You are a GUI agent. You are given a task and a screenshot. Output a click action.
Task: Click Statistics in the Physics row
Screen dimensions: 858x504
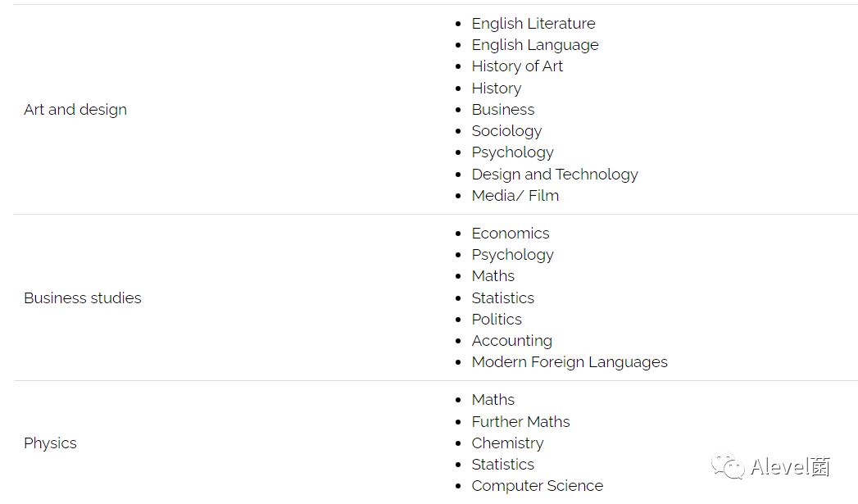503,464
